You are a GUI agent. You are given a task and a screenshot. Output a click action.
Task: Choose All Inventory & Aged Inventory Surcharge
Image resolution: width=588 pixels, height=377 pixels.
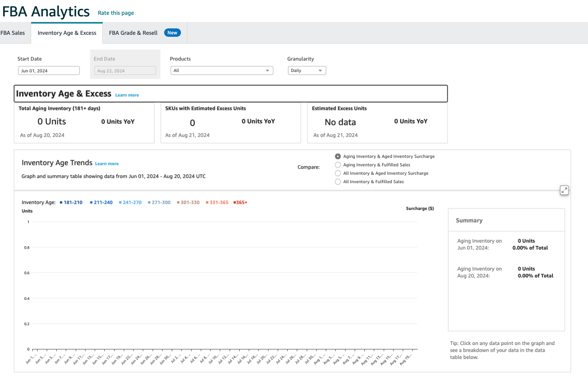click(338, 173)
